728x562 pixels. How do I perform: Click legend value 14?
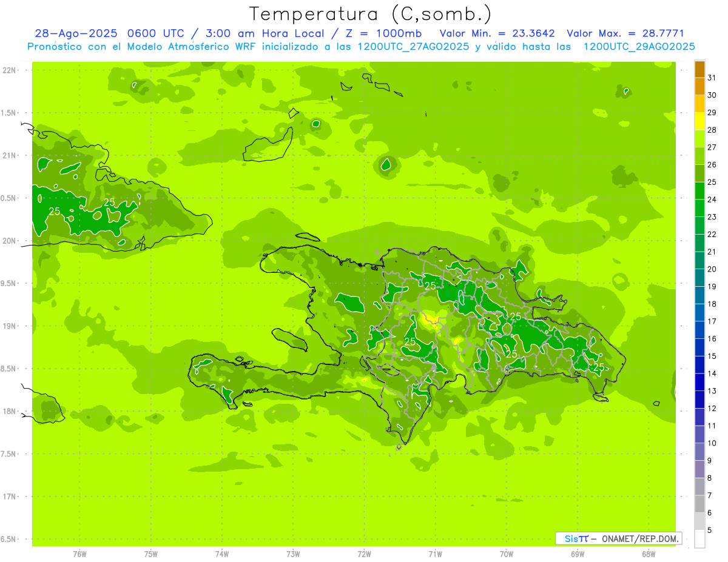[712, 373]
